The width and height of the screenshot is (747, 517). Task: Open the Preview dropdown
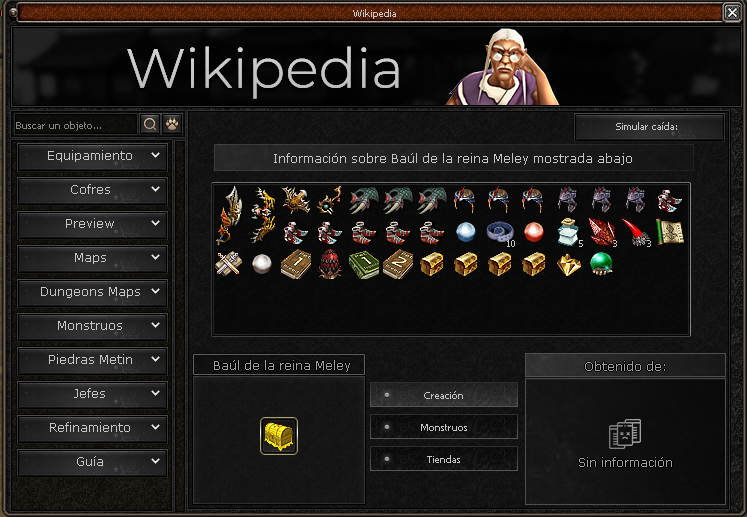(92, 224)
